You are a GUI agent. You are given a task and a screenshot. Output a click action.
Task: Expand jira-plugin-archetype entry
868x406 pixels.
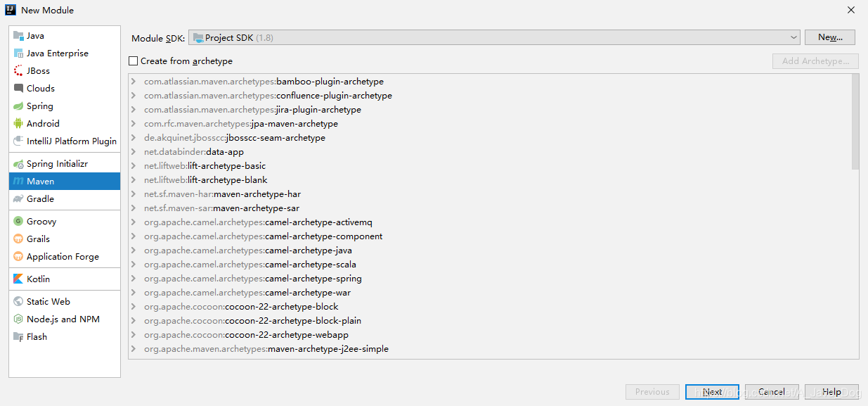pyautogui.click(x=134, y=110)
